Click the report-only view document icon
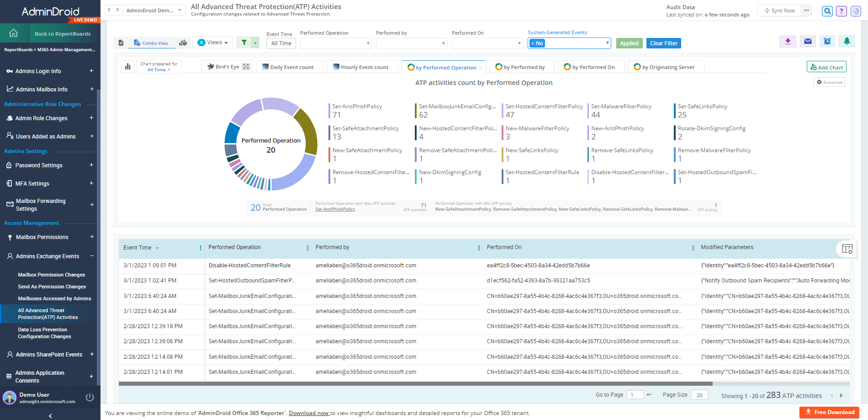868x420 pixels. point(121,43)
